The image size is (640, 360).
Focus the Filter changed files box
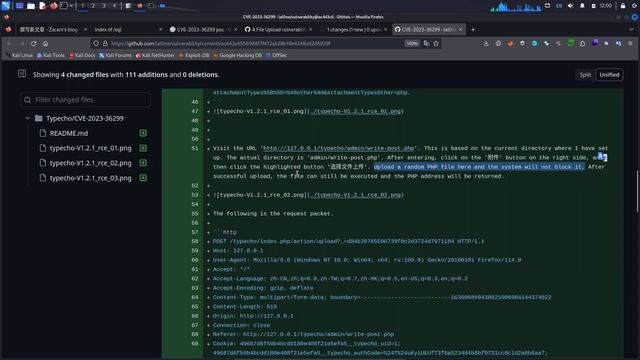(85, 100)
